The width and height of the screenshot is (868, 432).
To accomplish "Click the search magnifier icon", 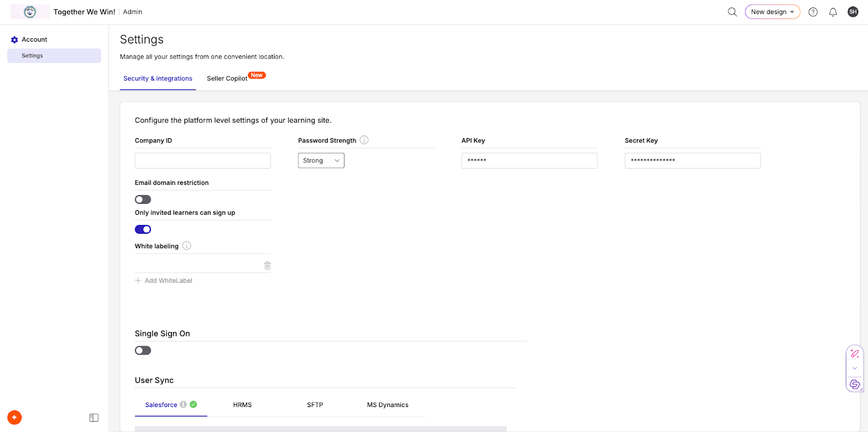I will (x=732, y=12).
